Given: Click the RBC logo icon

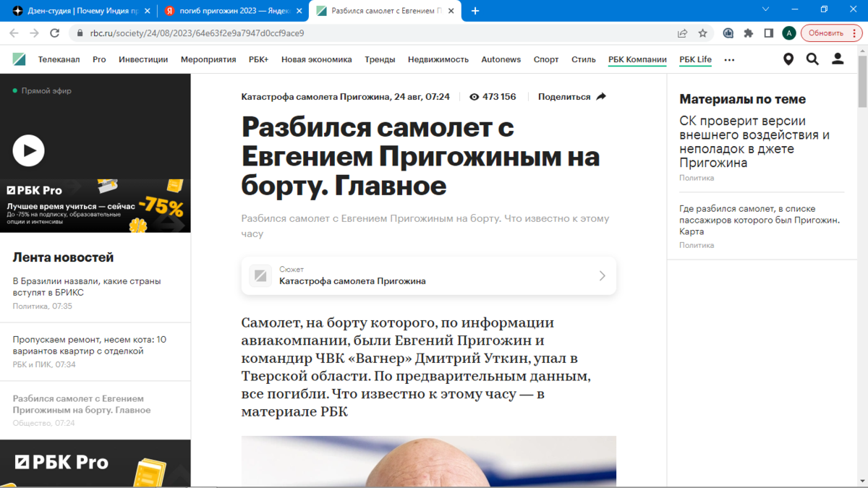Looking at the screenshot, I should point(20,59).
